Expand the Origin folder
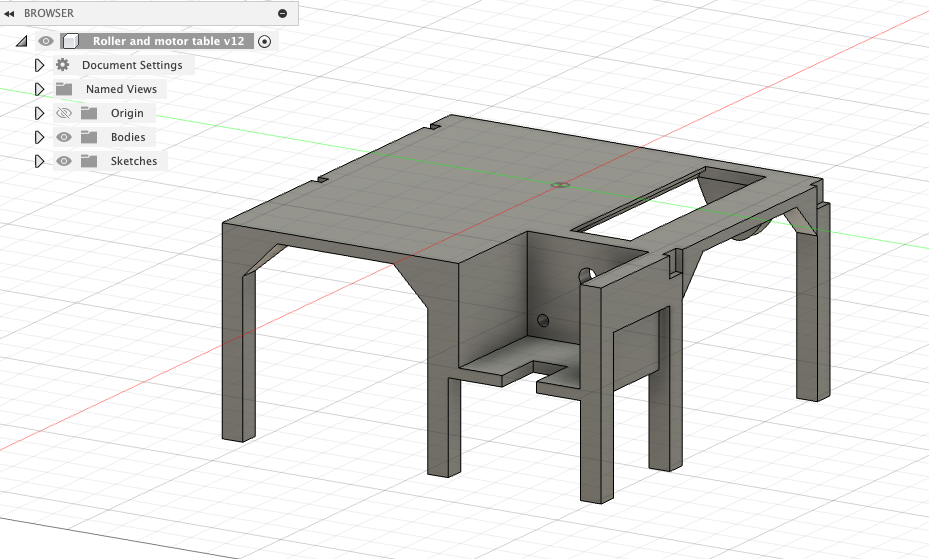Image resolution: width=929 pixels, height=559 pixels. pyautogui.click(x=39, y=113)
